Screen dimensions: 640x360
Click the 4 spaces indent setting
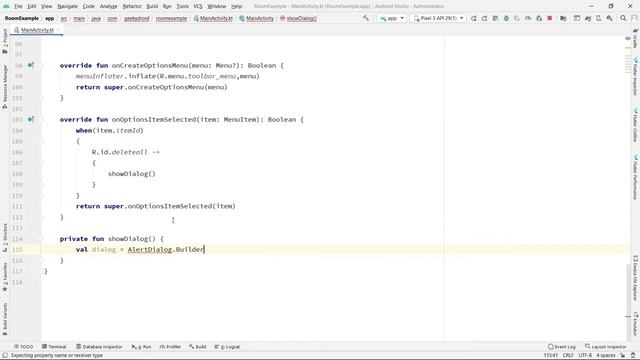click(606, 356)
